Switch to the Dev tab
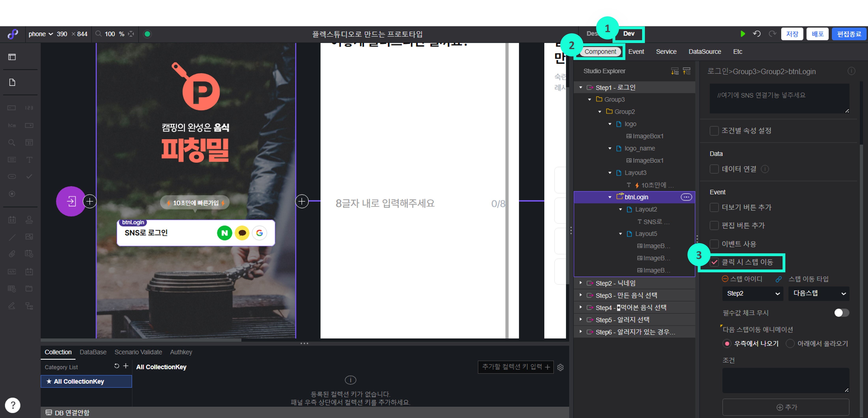Image resolution: width=868 pixels, height=418 pixels. click(x=629, y=34)
